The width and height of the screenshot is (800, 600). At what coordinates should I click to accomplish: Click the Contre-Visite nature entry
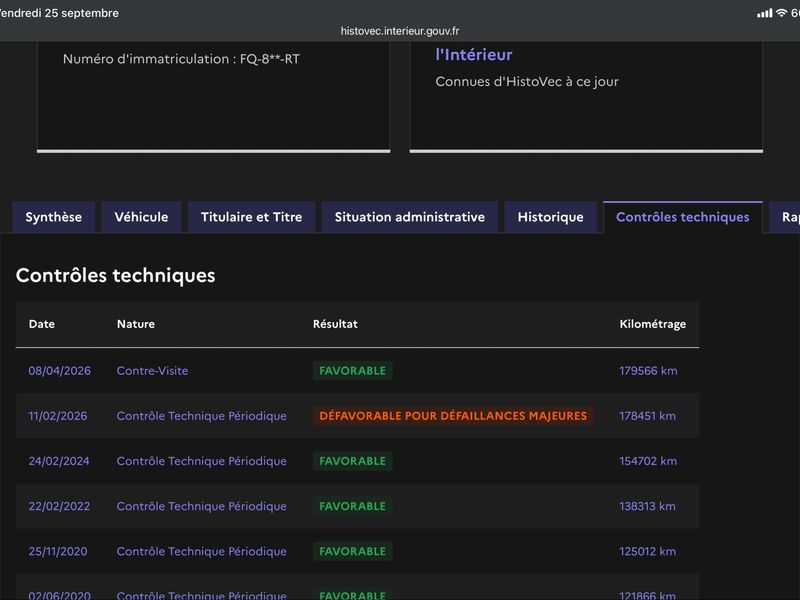[153, 371]
